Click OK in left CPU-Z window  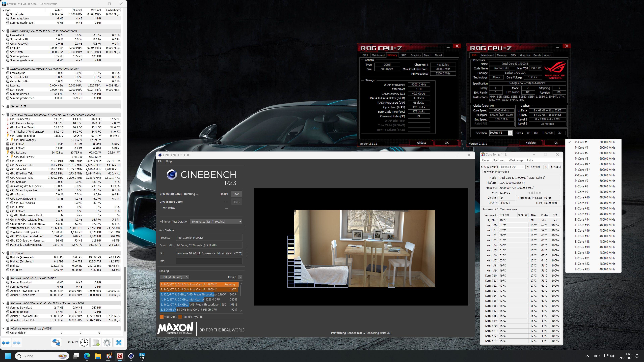coord(446,143)
